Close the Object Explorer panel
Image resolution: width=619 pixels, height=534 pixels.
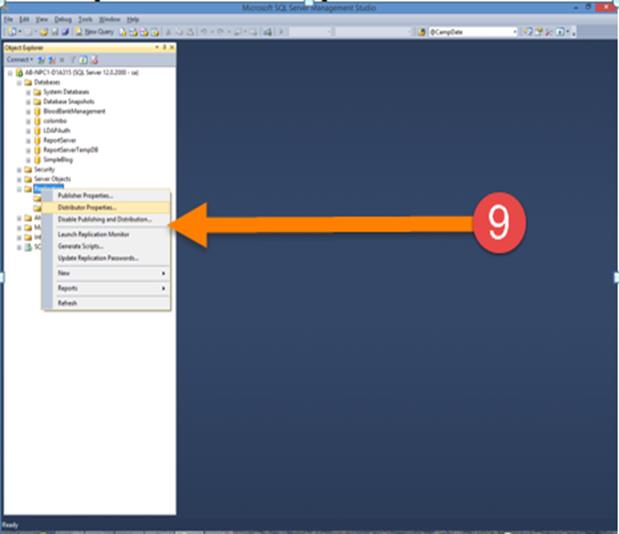click(x=172, y=47)
